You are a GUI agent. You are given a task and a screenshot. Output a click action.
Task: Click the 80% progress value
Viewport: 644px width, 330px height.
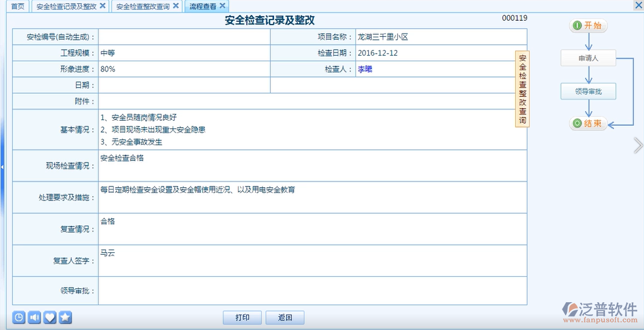pyautogui.click(x=107, y=69)
